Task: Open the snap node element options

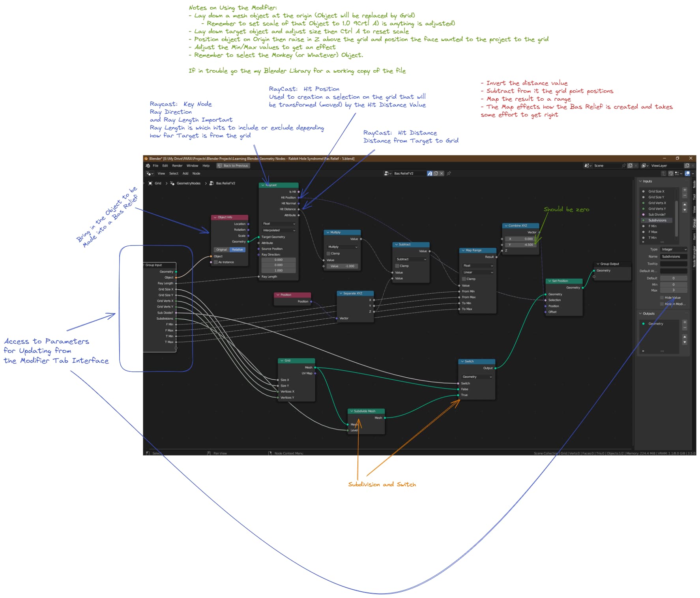Action: 679,173
